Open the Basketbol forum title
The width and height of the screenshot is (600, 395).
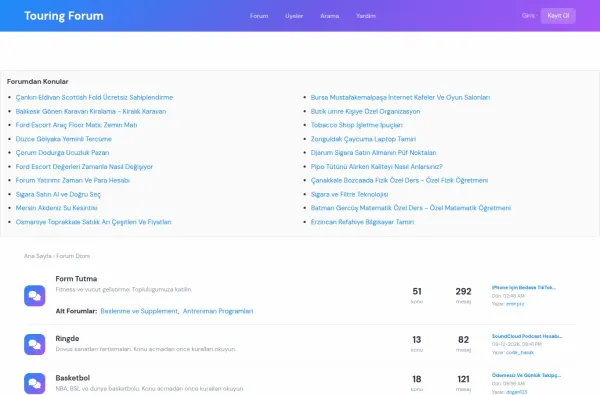pyautogui.click(x=73, y=378)
